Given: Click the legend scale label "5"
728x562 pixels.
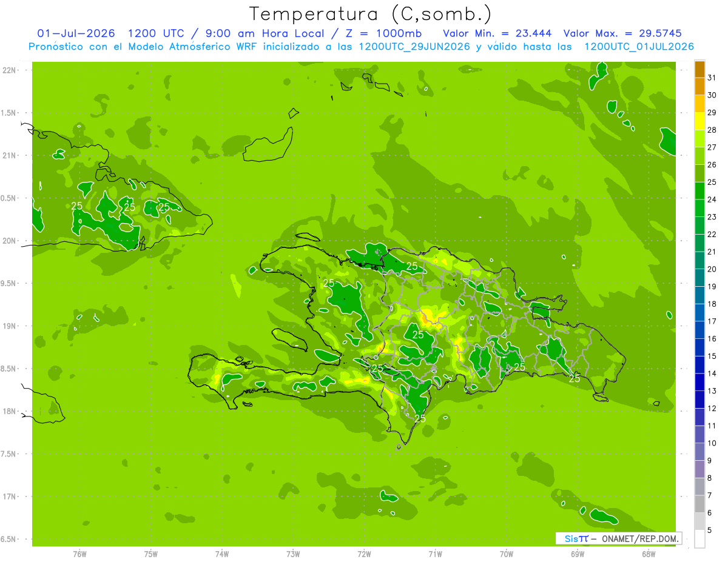Looking at the screenshot, I should point(709,530).
